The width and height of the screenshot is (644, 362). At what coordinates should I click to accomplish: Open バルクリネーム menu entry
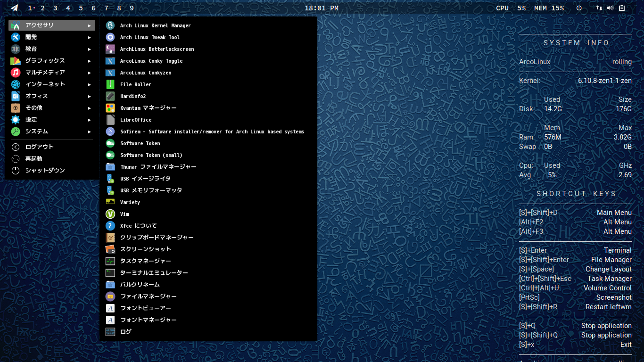click(208, 285)
